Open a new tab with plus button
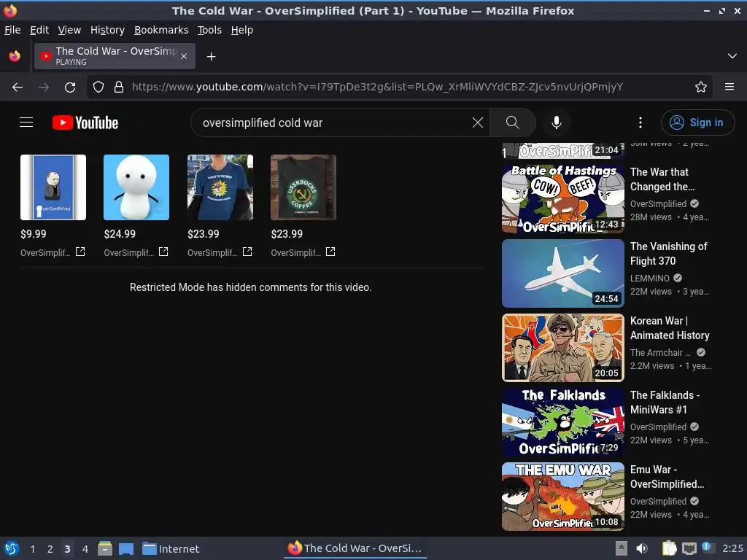The height and width of the screenshot is (560, 747). pos(211,57)
